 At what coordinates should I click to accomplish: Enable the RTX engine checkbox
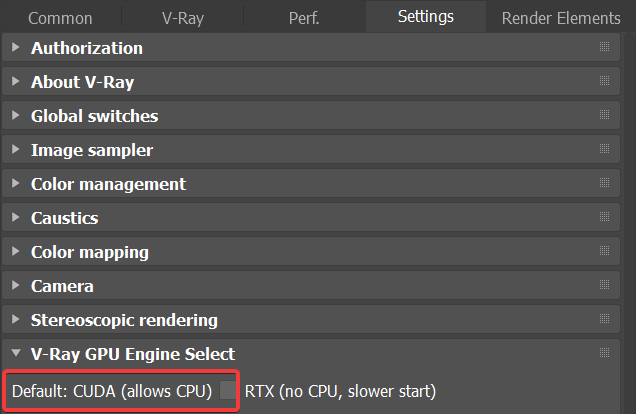coord(229,390)
